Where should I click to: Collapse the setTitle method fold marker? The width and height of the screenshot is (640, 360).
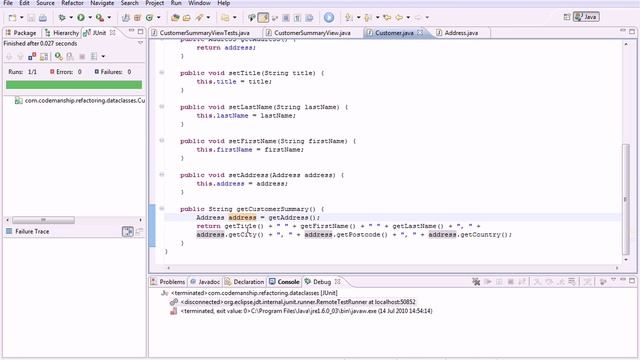point(162,73)
